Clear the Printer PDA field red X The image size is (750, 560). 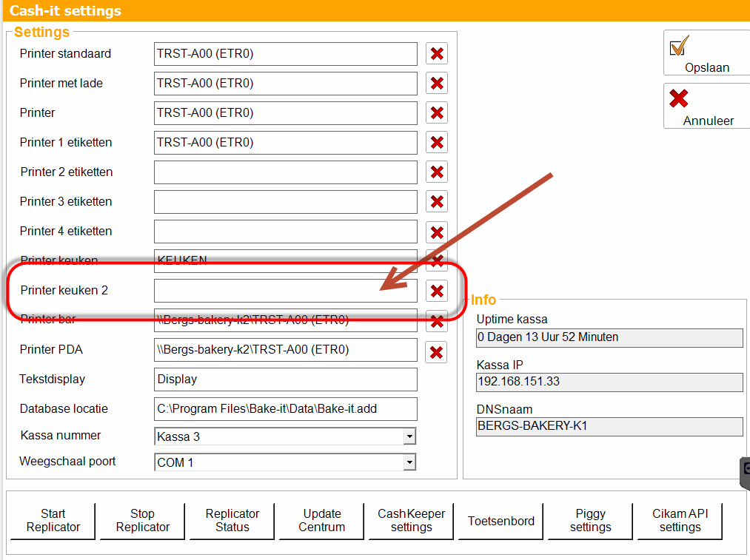(436, 352)
